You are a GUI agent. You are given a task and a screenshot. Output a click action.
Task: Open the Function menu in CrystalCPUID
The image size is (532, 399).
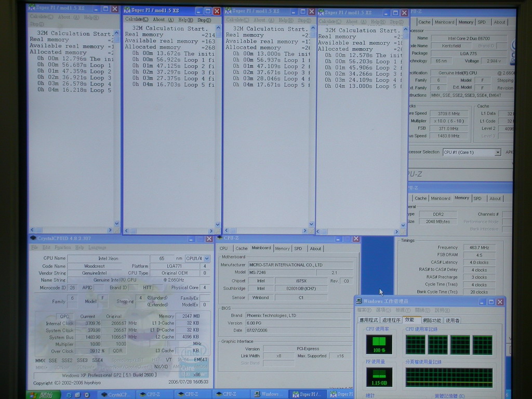point(63,247)
